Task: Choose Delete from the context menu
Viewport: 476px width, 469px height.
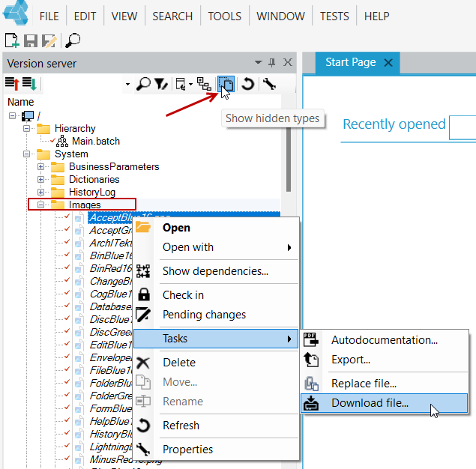Action: (216, 363)
